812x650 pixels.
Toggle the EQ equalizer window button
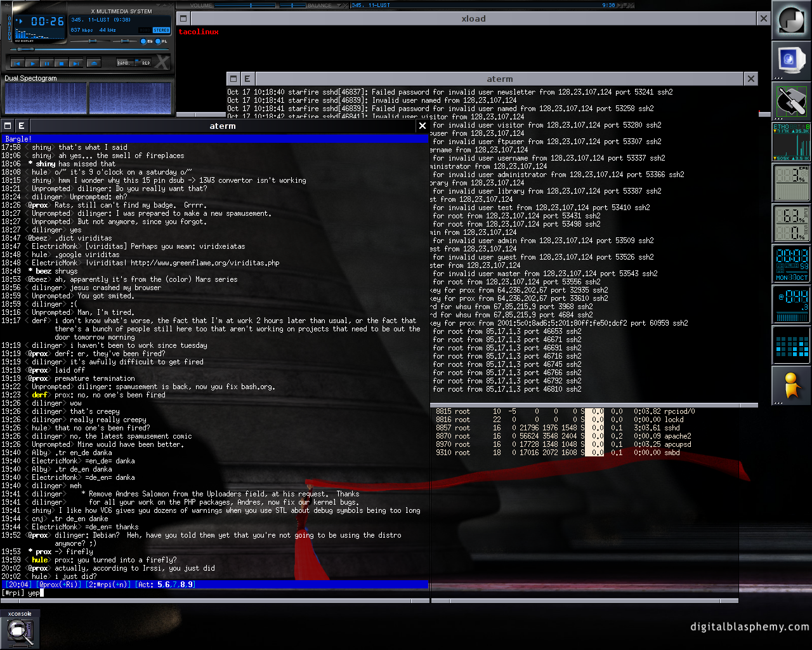(147, 41)
